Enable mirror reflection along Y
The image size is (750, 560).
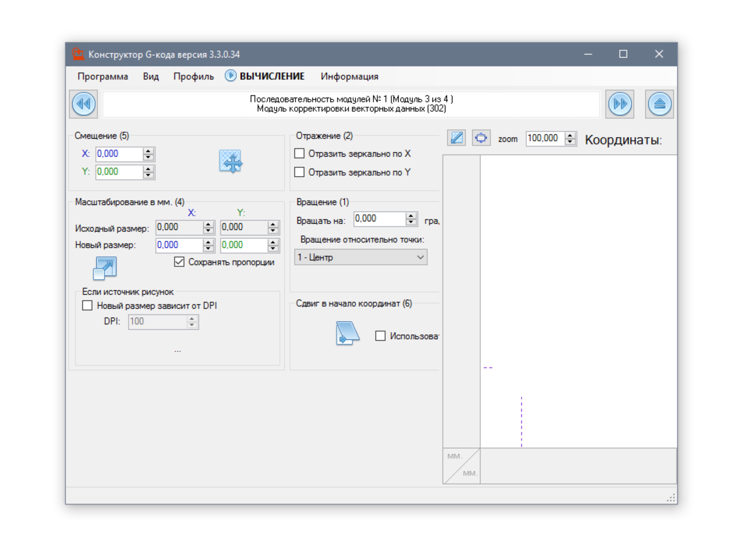(299, 172)
